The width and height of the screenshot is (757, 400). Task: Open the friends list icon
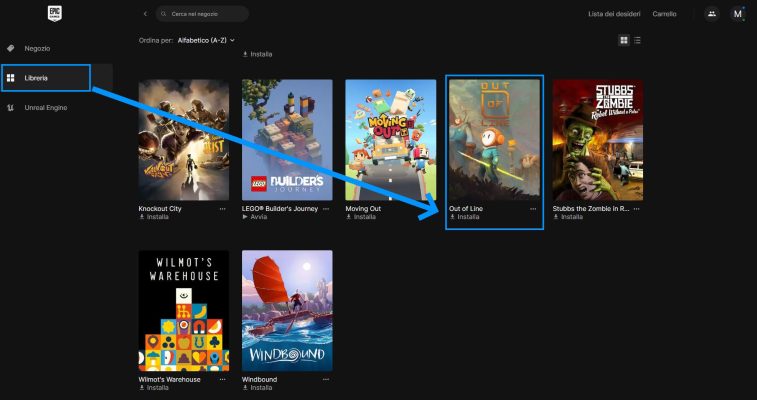711,14
